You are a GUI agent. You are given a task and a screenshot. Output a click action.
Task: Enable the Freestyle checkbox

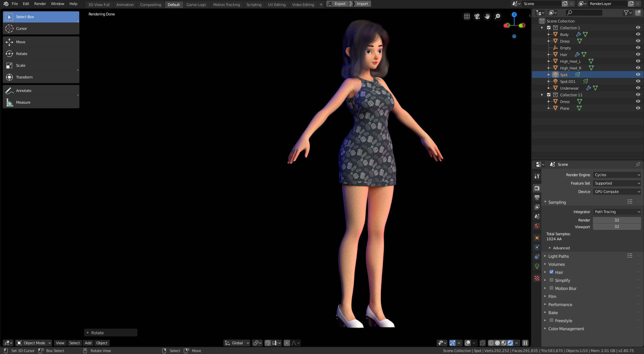click(x=551, y=320)
